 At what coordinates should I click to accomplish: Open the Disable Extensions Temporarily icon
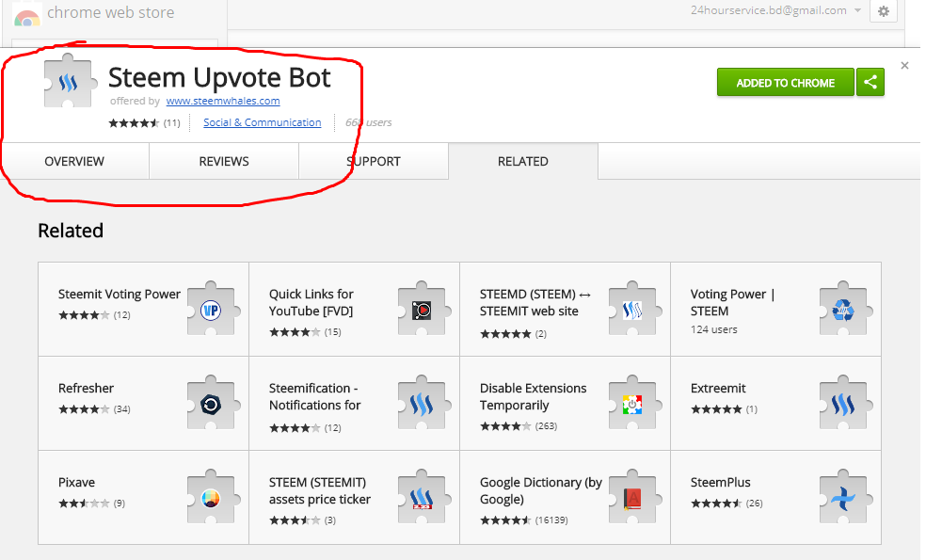635,404
